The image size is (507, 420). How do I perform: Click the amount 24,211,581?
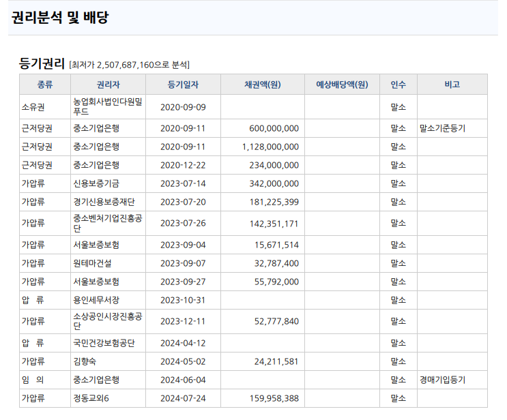pos(276,362)
